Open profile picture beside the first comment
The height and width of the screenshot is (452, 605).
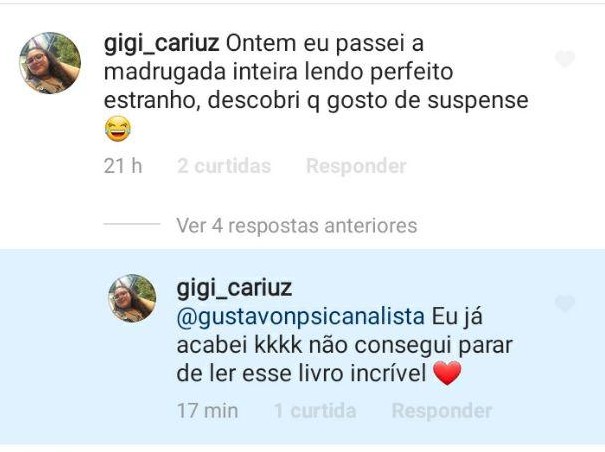point(50,63)
